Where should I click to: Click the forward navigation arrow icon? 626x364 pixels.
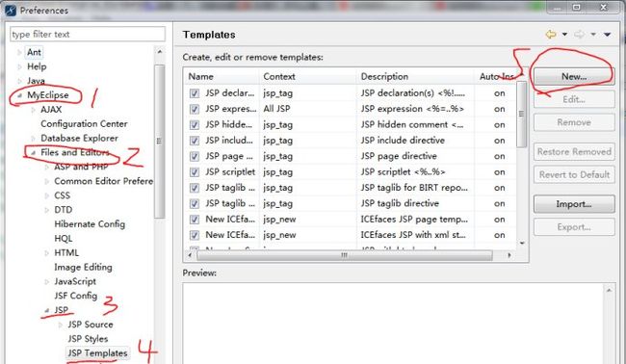579,35
